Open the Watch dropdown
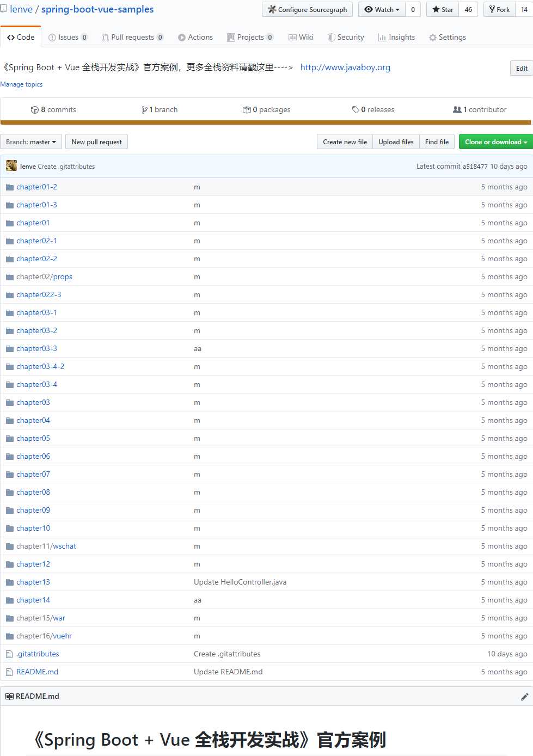 (x=382, y=9)
